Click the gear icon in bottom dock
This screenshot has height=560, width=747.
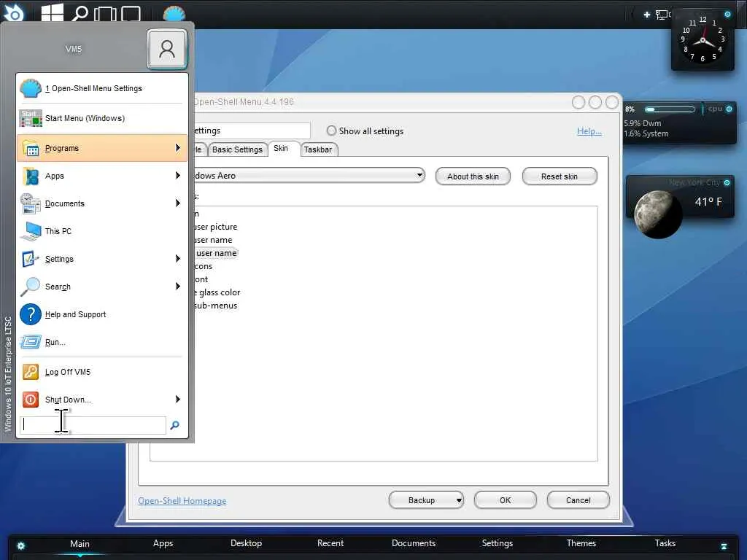coord(21,545)
